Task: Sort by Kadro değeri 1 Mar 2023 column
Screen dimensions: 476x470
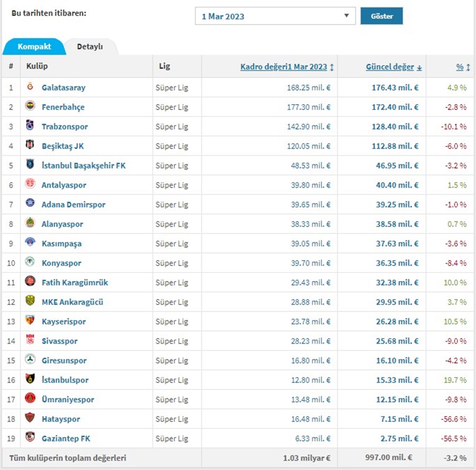Action: pos(284,67)
